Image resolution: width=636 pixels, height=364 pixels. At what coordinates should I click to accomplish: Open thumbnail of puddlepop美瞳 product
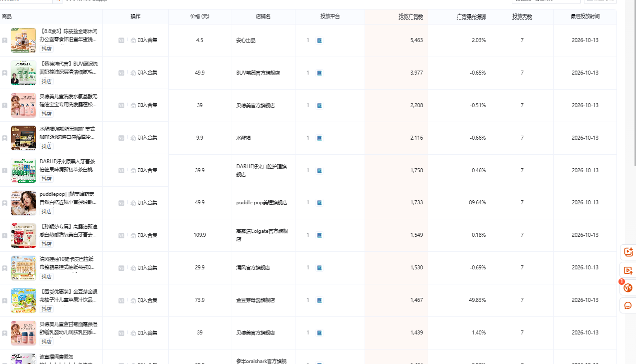pyautogui.click(x=24, y=203)
